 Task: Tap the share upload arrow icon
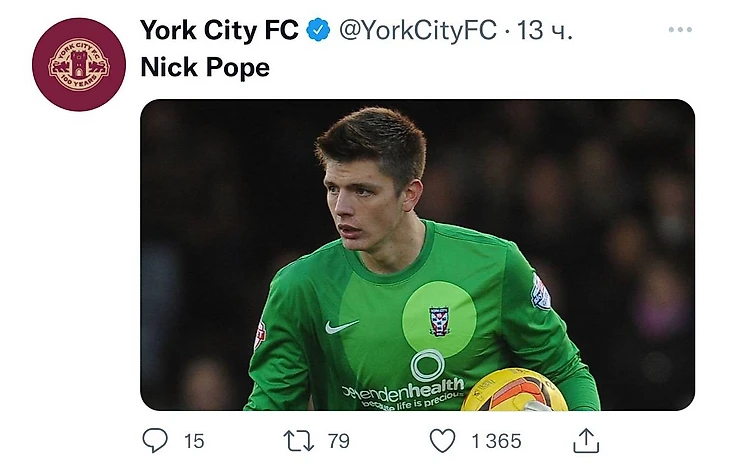click(x=586, y=440)
